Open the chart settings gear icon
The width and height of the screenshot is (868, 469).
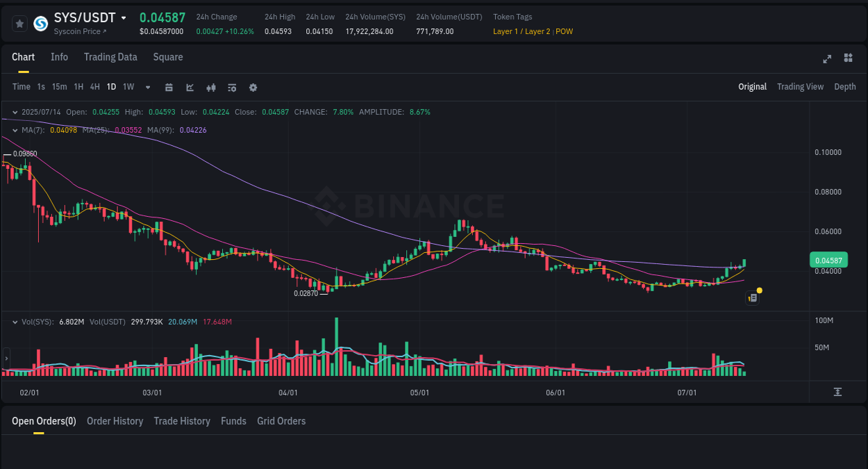[252, 87]
